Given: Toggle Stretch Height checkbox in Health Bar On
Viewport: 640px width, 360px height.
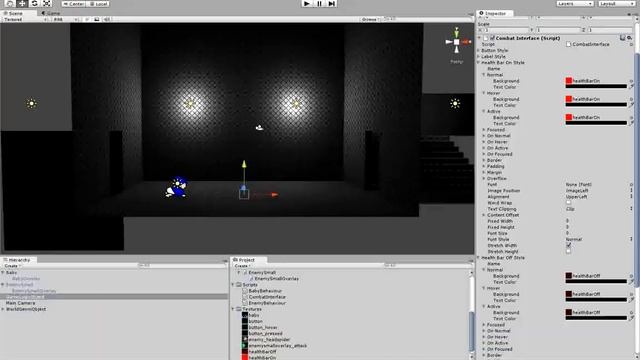Looking at the screenshot, I should [568, 251].
